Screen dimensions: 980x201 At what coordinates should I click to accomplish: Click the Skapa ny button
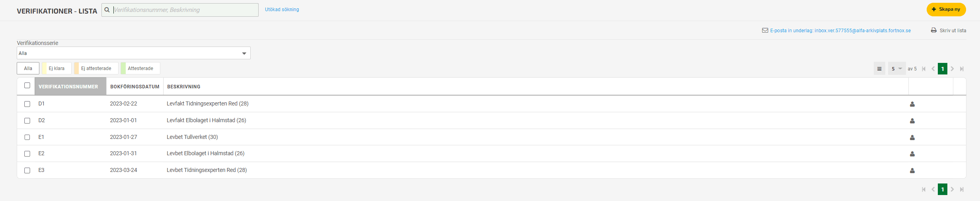pos(946,10)
